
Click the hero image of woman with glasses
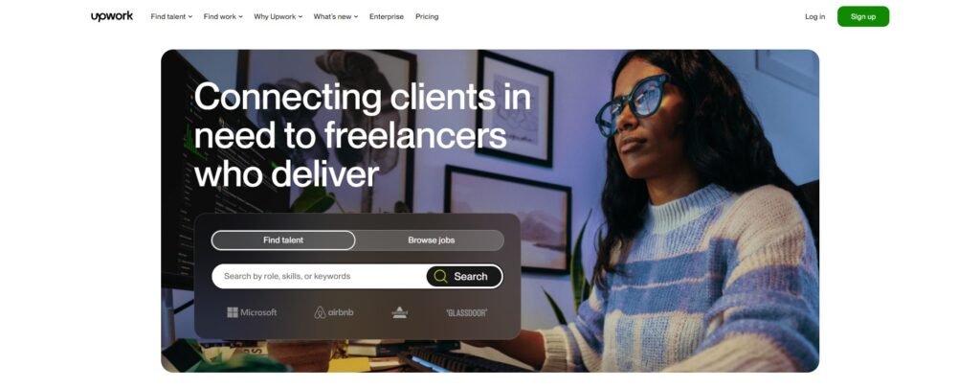coord(687,213)
